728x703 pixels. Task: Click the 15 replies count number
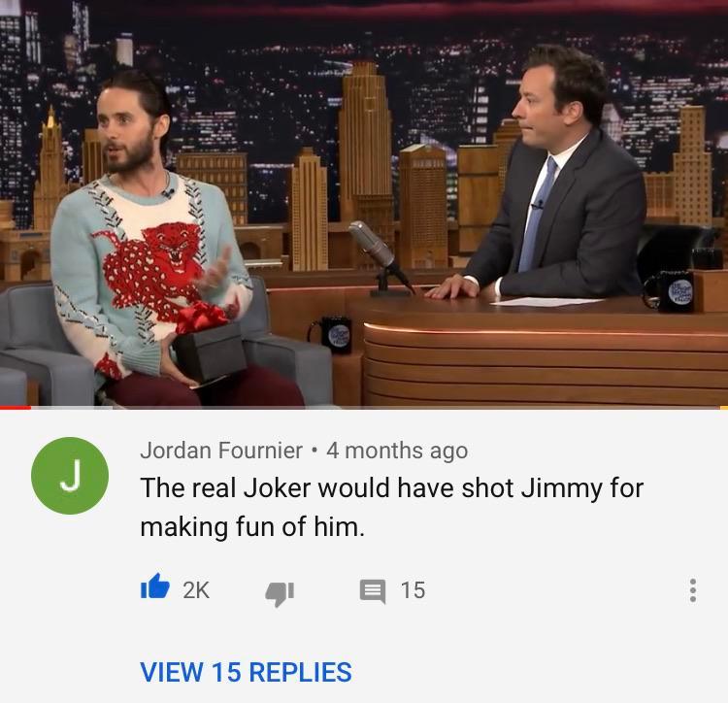413,590
